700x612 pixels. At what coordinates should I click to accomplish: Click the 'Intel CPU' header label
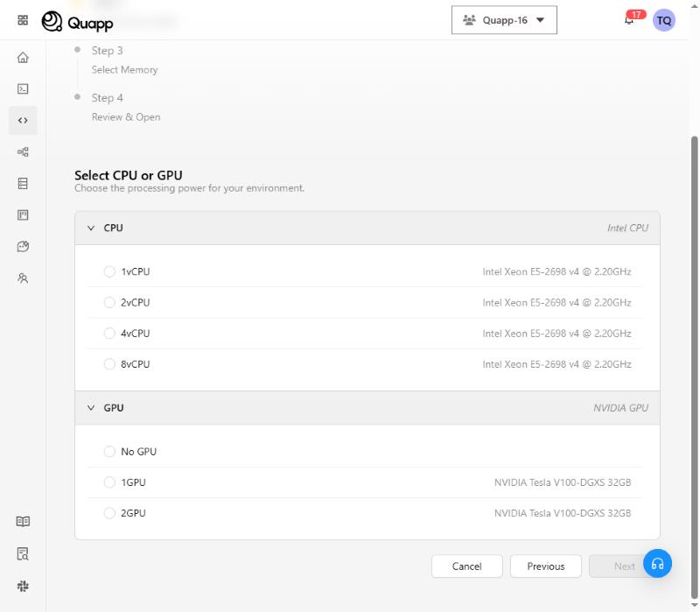tap(627, 228)
